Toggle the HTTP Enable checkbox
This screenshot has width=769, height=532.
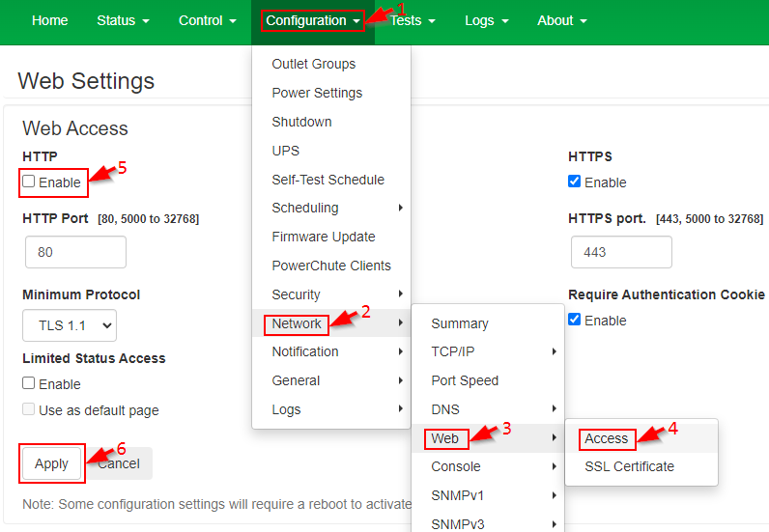coord(29,182)
